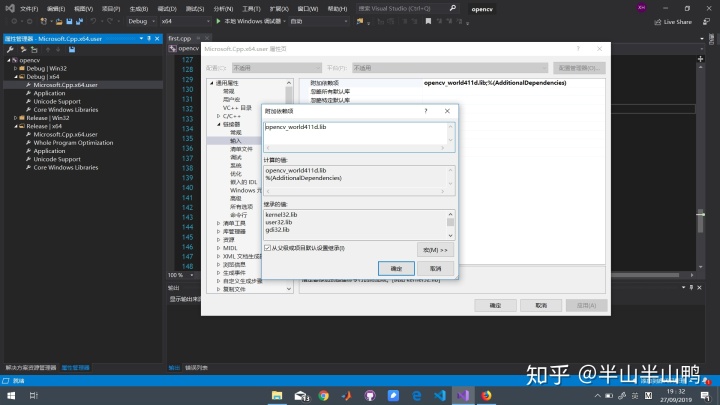Click scroll-down arrow of inherited values list

click(450, 236)
